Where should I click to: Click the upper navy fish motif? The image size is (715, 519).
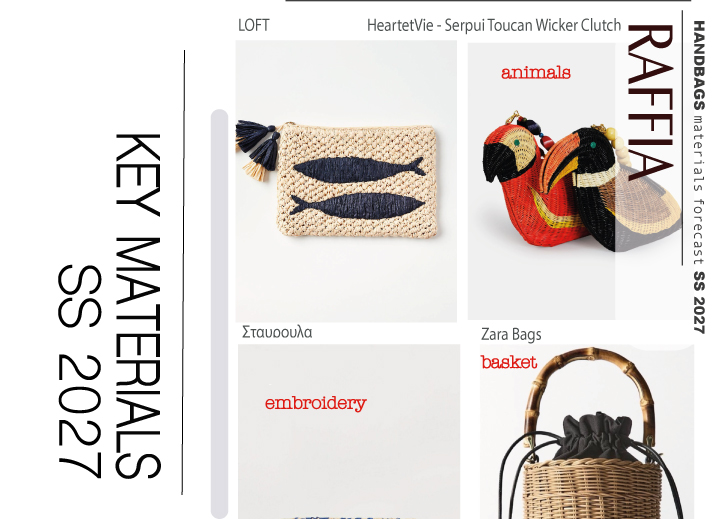coord(359,169)
